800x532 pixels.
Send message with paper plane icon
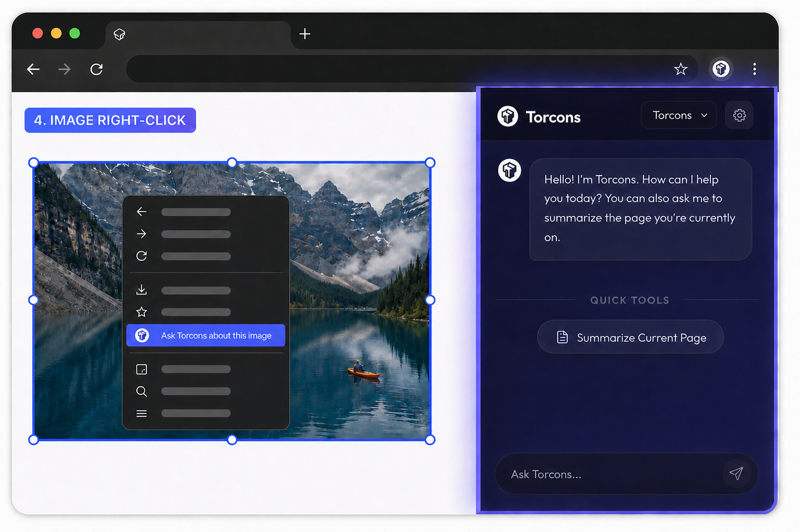[x=736, y=473]
